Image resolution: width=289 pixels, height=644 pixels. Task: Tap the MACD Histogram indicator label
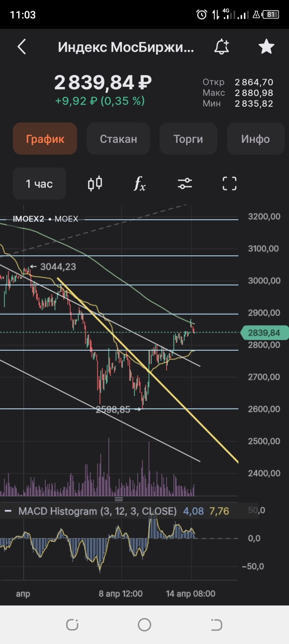tap(97, 511)
